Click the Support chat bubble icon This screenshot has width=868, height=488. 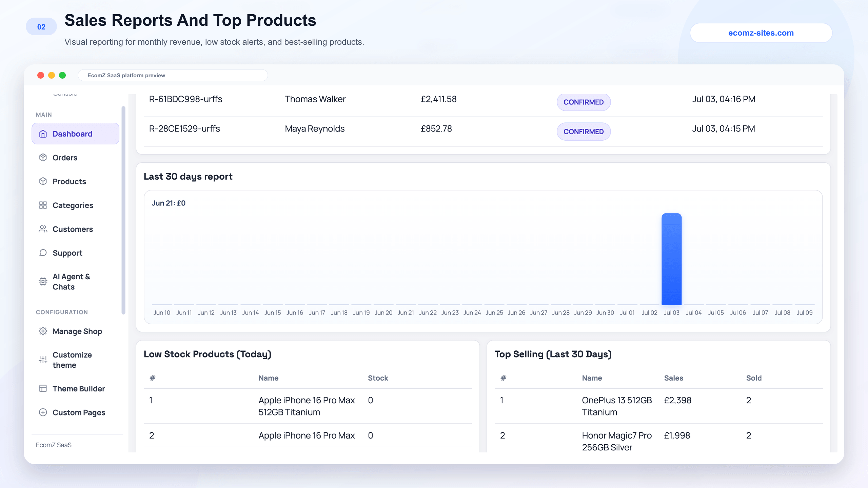tap(43, 253)
